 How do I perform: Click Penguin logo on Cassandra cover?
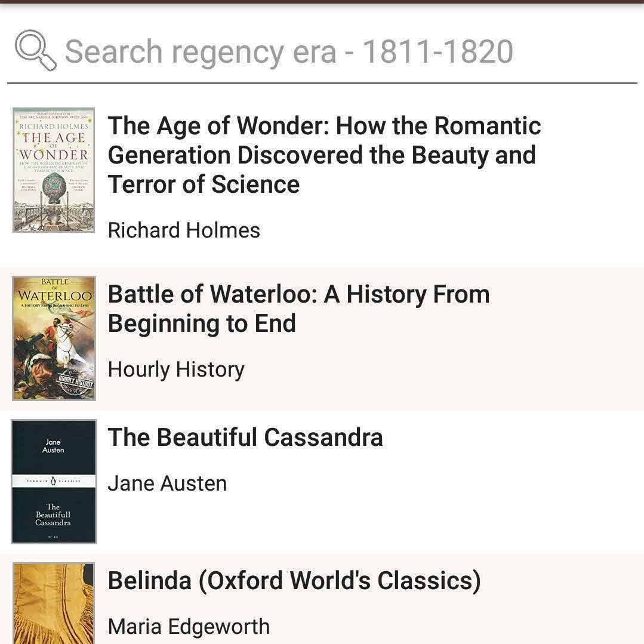[54, 479]
